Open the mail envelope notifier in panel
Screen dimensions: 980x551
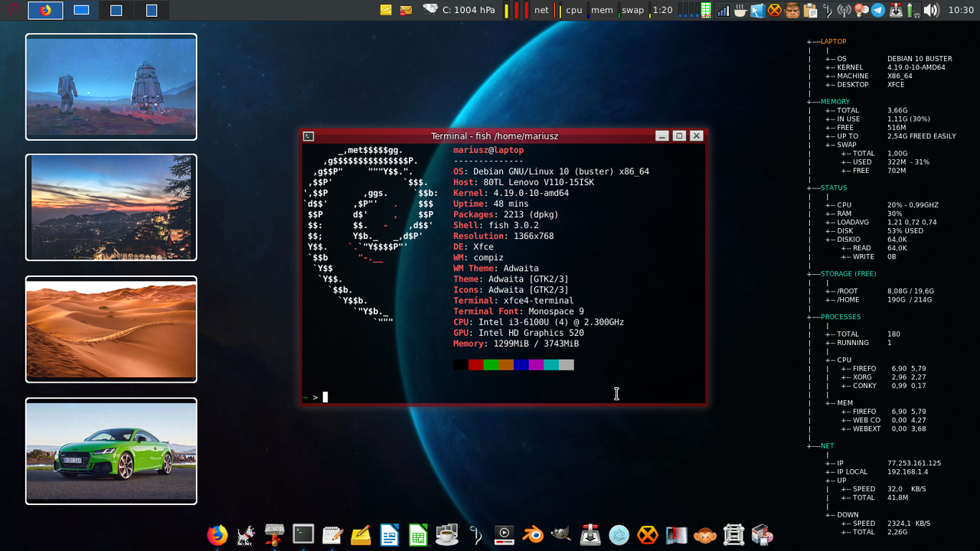pos(406,10)
